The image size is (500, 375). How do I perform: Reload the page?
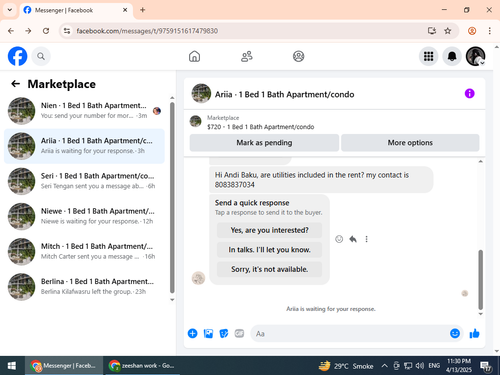[x=46, y=31]
